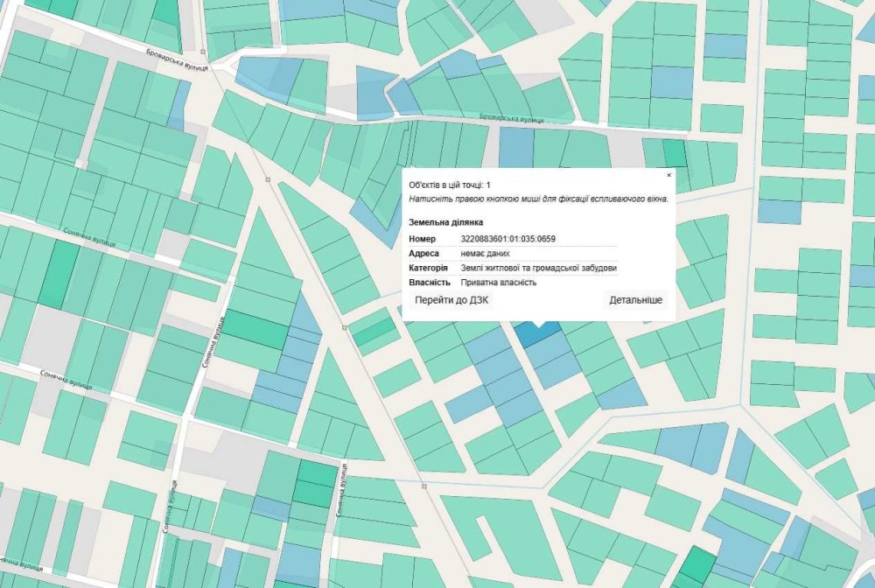Click the 'Адреса' field label

423,253
